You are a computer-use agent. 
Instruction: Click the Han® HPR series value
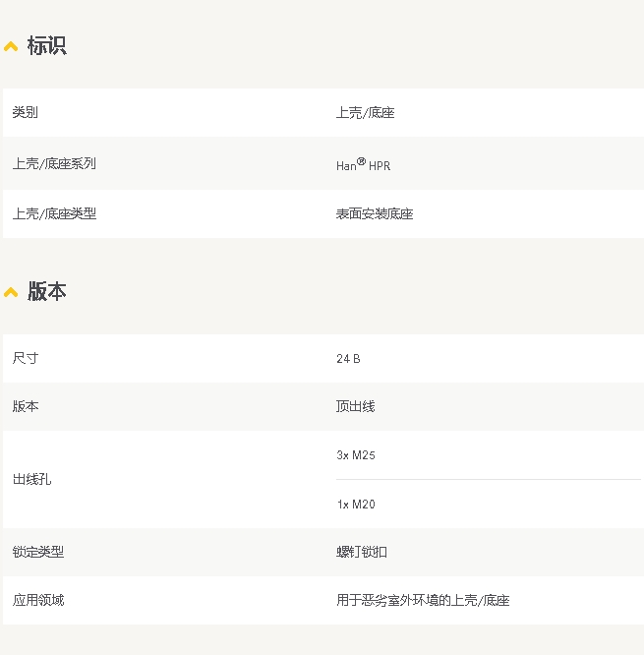coord(363,165)
